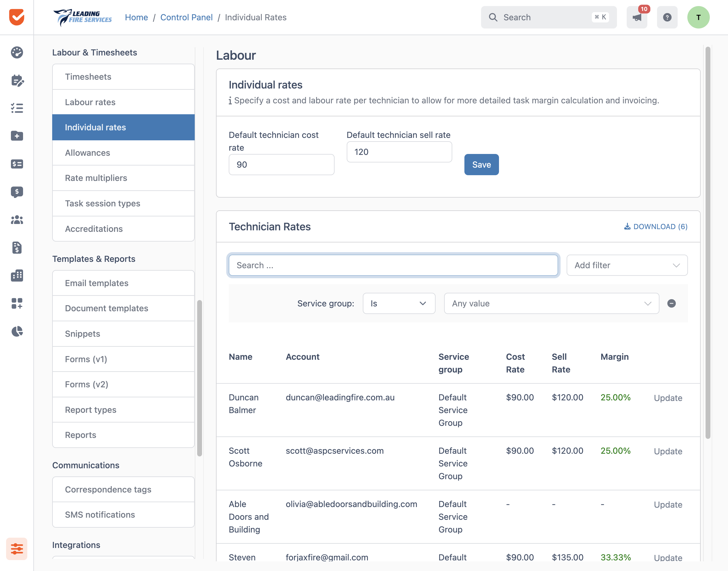Open the pie chart reports icon
728x571 pixels.
tap(17, 331)
